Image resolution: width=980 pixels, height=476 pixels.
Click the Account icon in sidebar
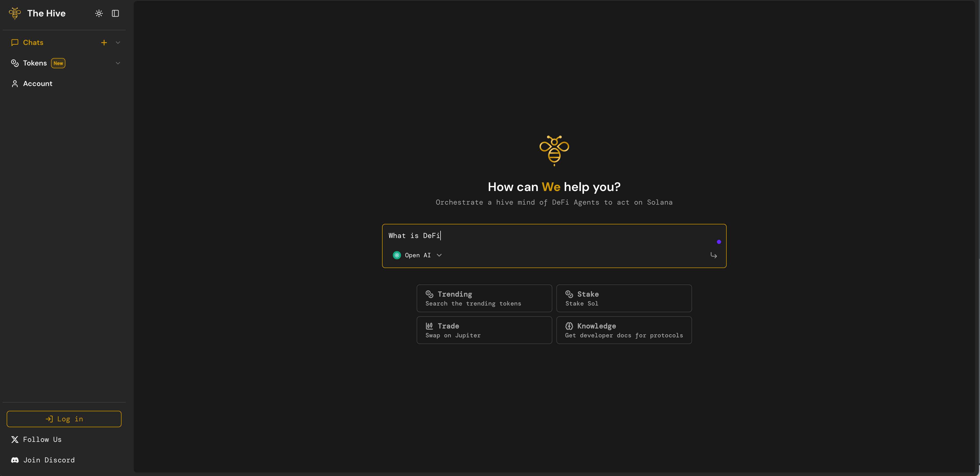(14, 83)
